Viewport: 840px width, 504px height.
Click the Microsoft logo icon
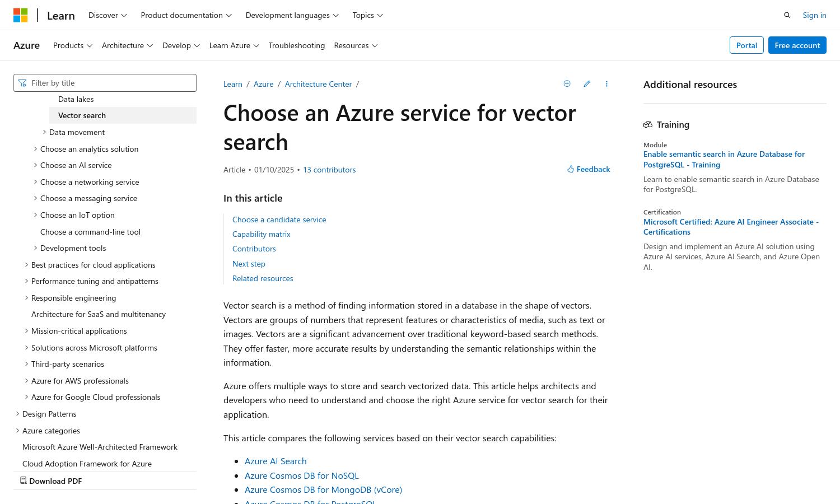coord(21,15)
